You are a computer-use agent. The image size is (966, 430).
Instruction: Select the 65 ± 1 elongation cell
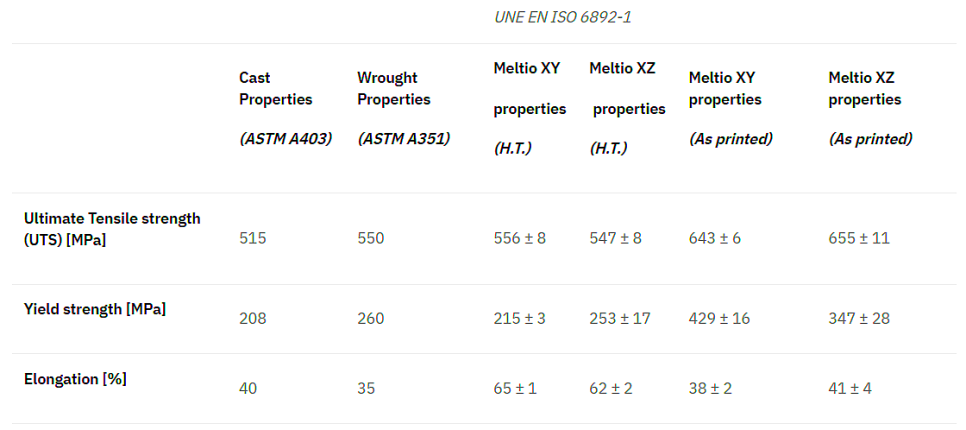click(x=515, y=388)
